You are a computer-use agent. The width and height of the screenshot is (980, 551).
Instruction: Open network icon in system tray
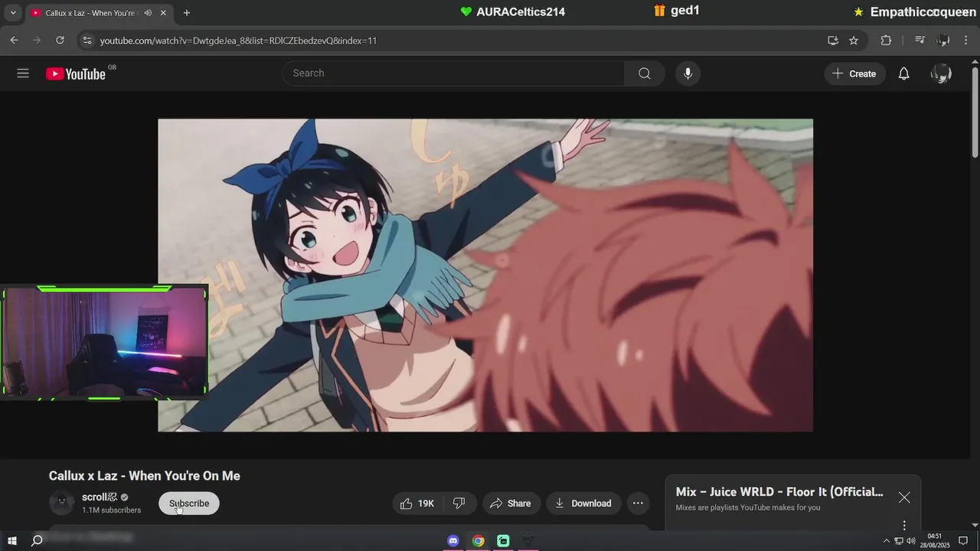click(x=899, y=541)
